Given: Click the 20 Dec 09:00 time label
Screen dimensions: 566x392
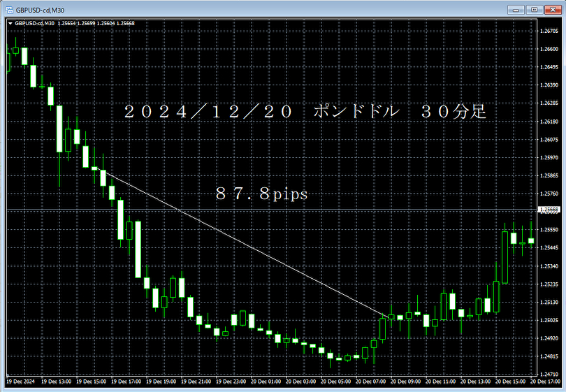Looking at the screenshot, I should pos(405,382).
